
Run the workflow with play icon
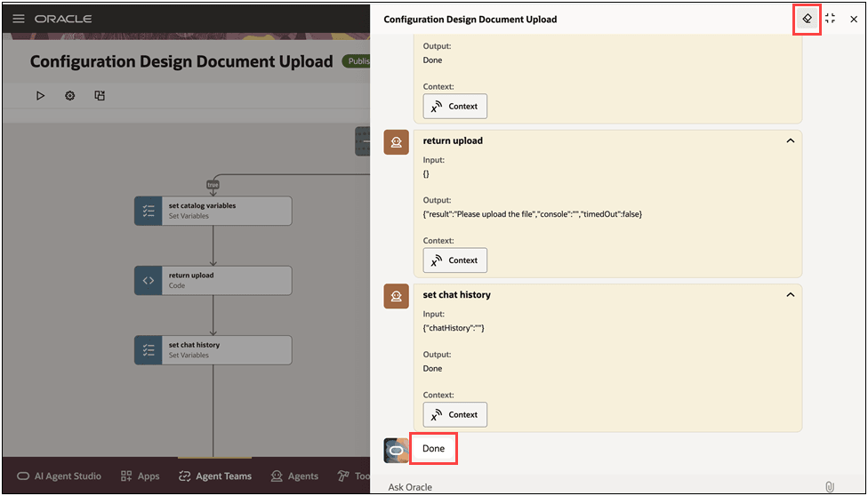pyautogui.click(x=40, y=96)
